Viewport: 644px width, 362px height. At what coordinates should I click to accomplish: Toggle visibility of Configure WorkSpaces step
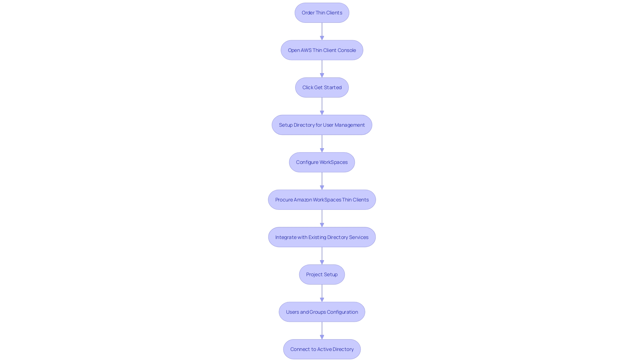point(322,162)
